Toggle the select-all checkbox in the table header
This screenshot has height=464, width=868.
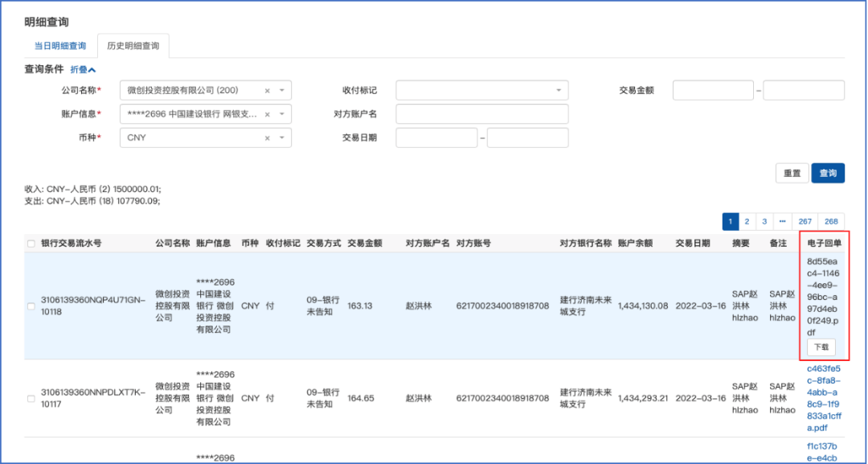31,244
